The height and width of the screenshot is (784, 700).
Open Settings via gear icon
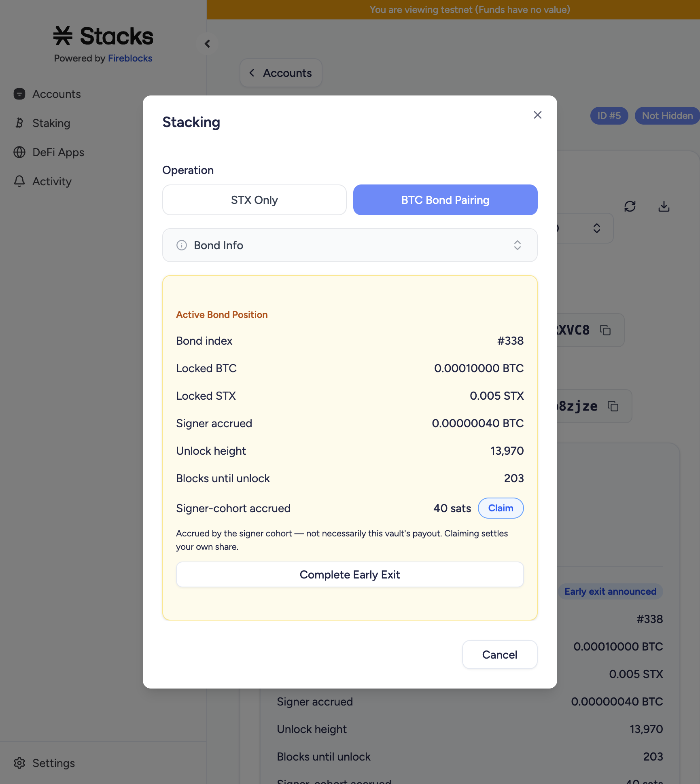(19, 763)
